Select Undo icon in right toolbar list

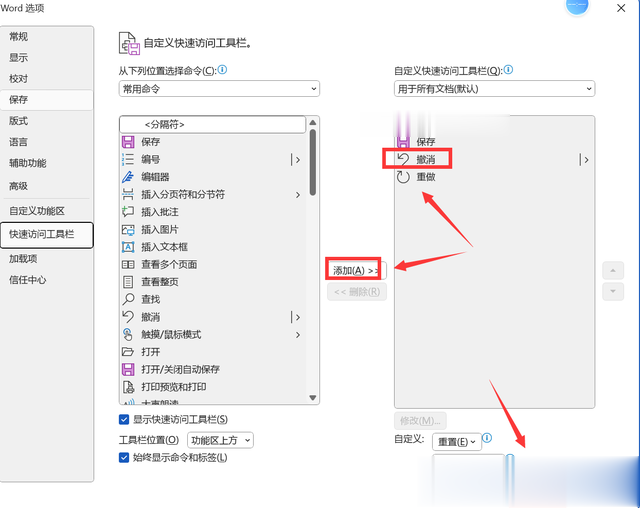pyautogui.click(x=403, y=160)
